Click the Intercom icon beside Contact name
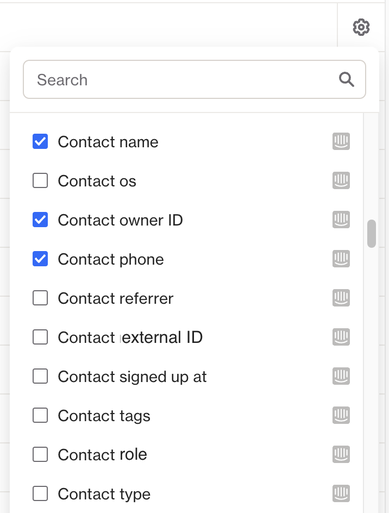The width and height of the screenshot is (389, 513). click(x=341, y=141)
